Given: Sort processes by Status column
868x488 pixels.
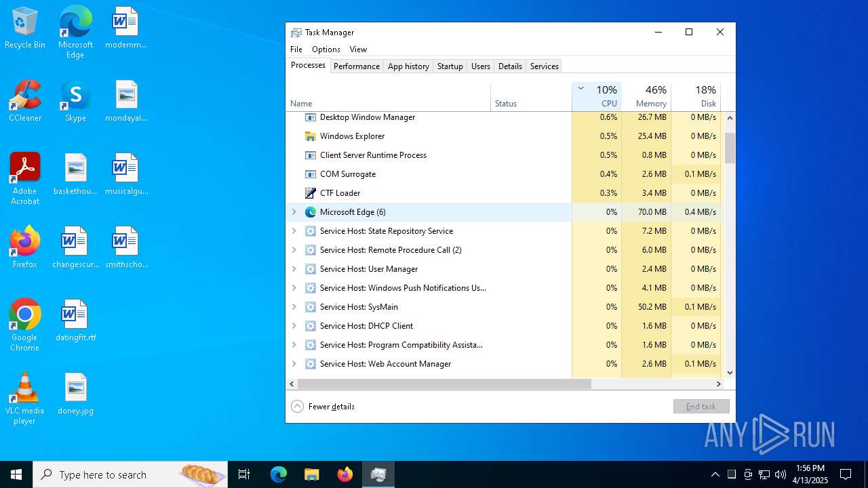Looking at the screenshot, I should 531,96.
